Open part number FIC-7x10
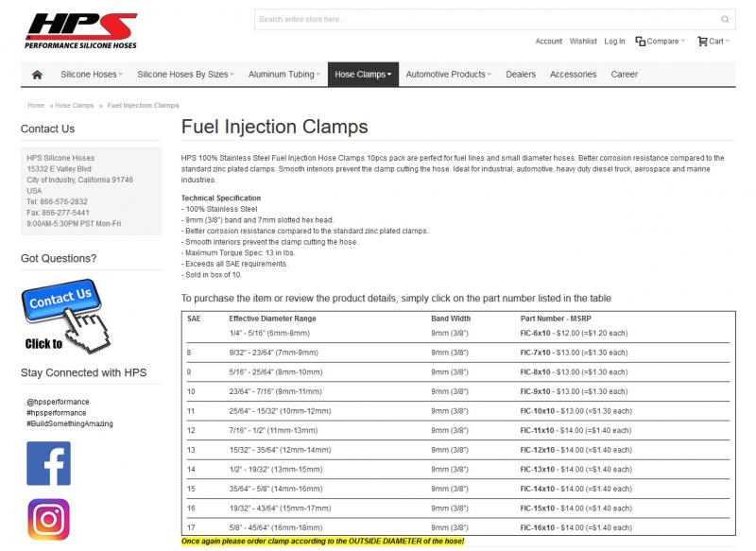 (535, 353)
